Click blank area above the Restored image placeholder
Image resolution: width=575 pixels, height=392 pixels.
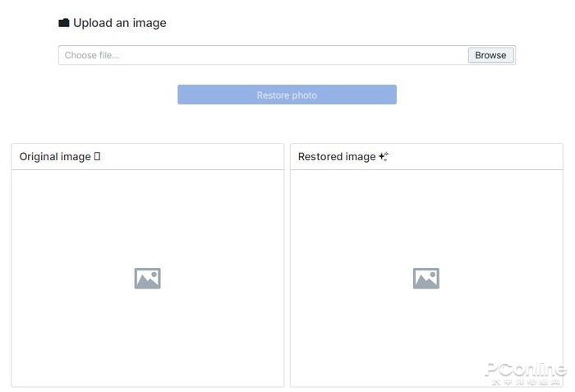pos(426,214)
